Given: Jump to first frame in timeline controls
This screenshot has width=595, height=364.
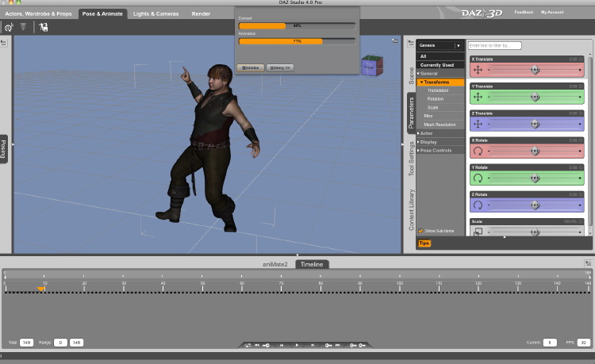Looking at the screenshot, I should [x=257, y=345].
